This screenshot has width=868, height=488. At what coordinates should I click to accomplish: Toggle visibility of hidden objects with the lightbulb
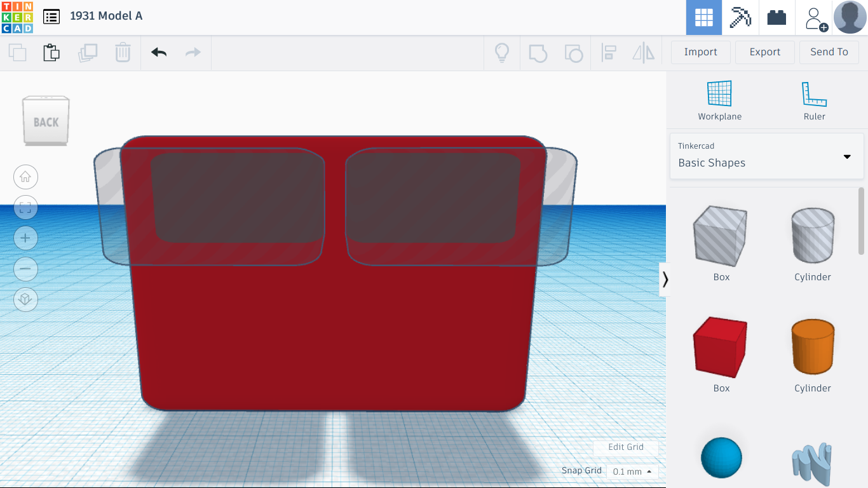coord(501,53)
